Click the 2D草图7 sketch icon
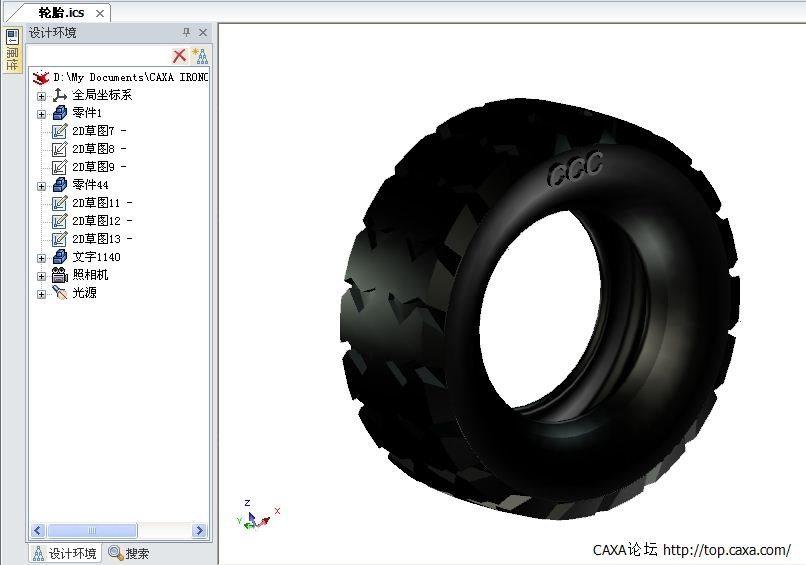 pyautogui.click(x=60, y=131)
